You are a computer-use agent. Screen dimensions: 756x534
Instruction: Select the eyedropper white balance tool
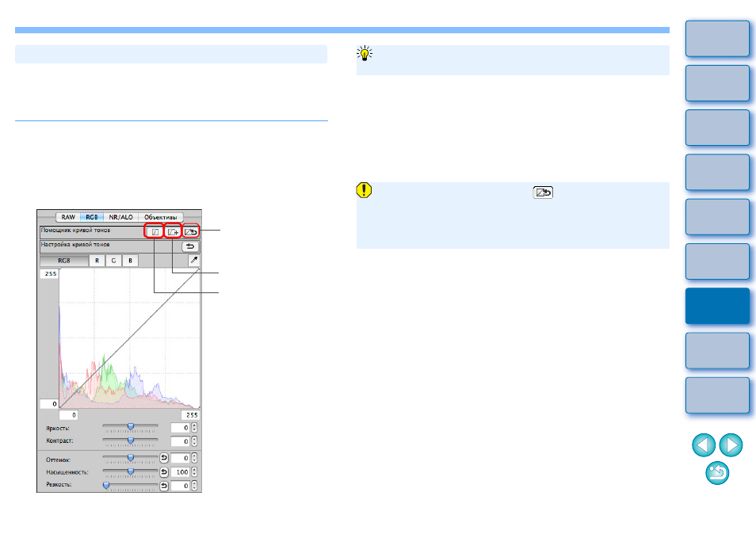(194, 260)
